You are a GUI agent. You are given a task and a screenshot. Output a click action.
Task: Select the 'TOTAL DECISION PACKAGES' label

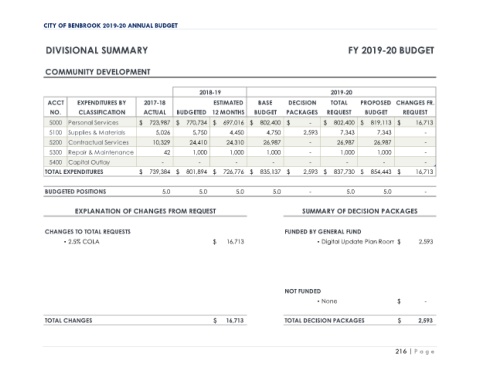(x=324, y=321)
